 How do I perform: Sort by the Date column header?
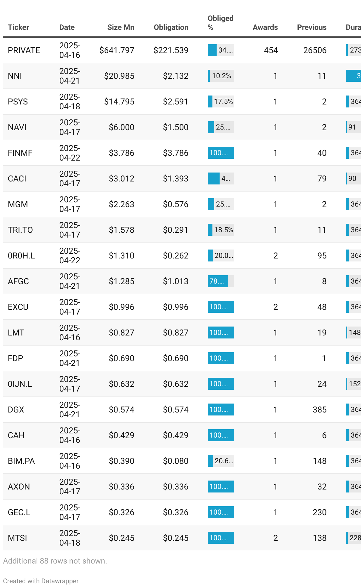(67, 27)
